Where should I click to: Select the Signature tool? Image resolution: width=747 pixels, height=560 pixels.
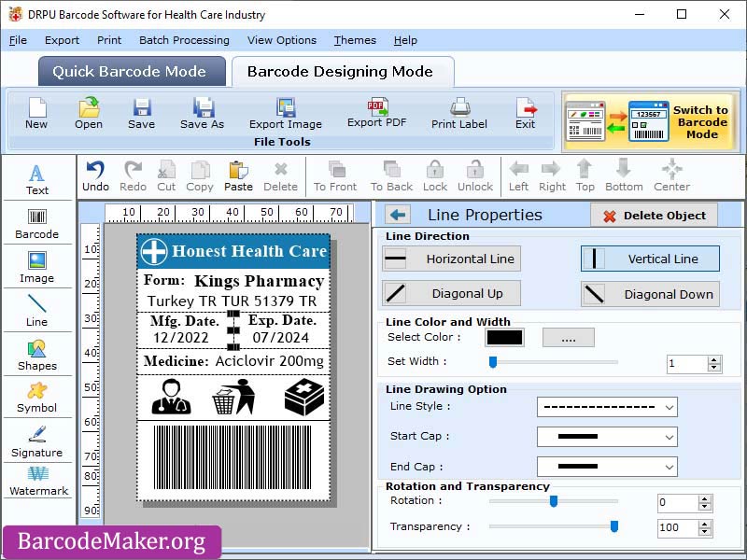click(37, 444)
